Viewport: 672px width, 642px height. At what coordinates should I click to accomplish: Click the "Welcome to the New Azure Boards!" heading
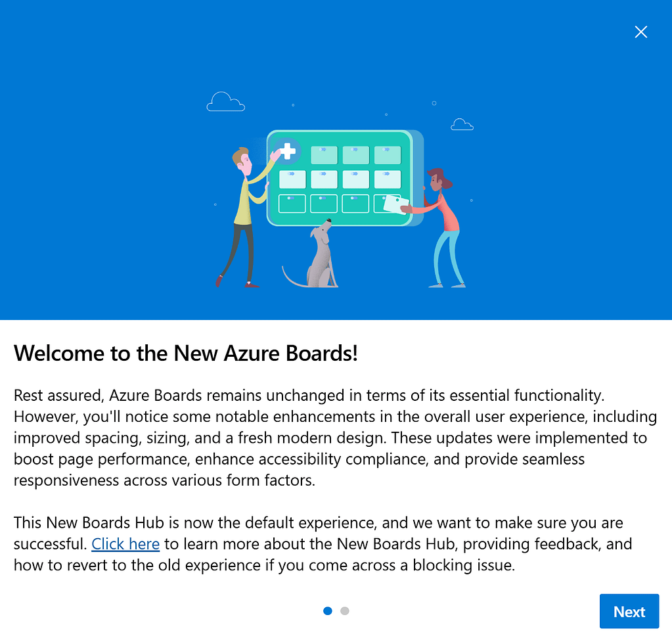click(x=186, y=353)
